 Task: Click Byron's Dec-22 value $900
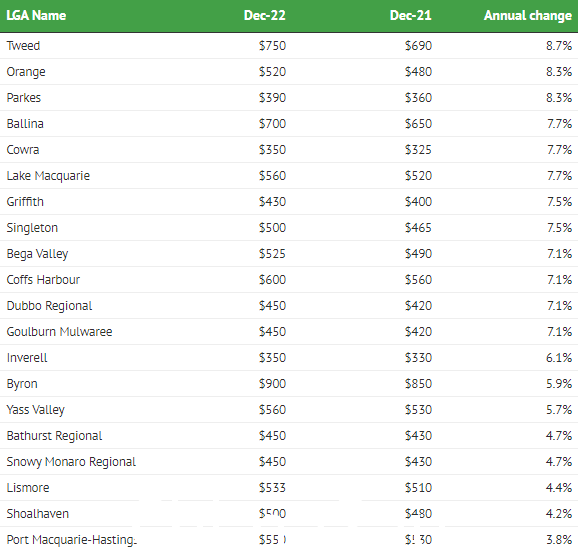[272, 384]
